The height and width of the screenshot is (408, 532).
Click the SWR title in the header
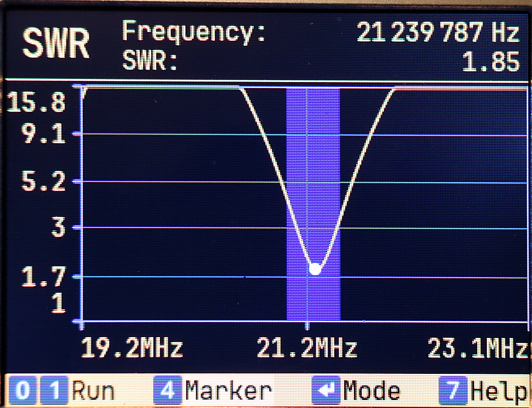[x=56, y=44]
